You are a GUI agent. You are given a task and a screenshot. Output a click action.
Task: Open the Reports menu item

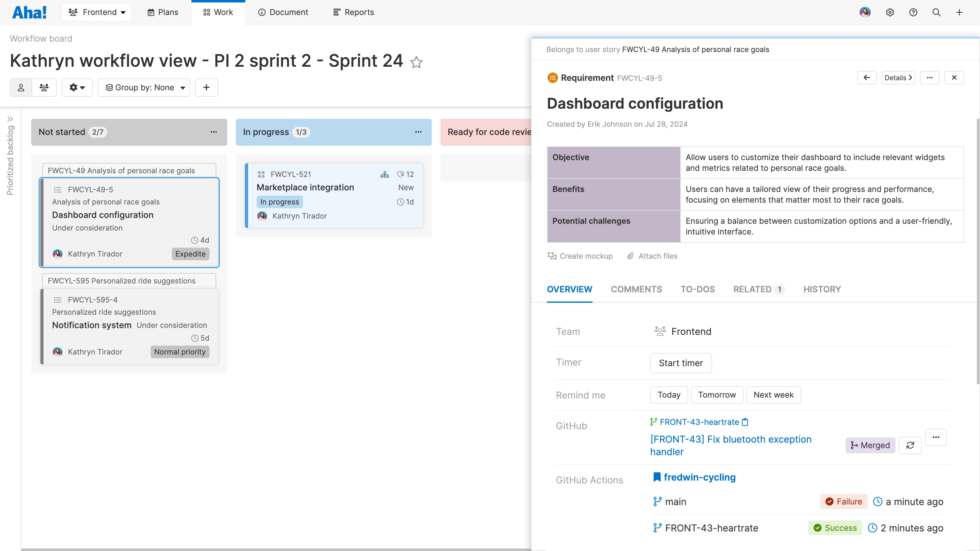click(353, 12)
